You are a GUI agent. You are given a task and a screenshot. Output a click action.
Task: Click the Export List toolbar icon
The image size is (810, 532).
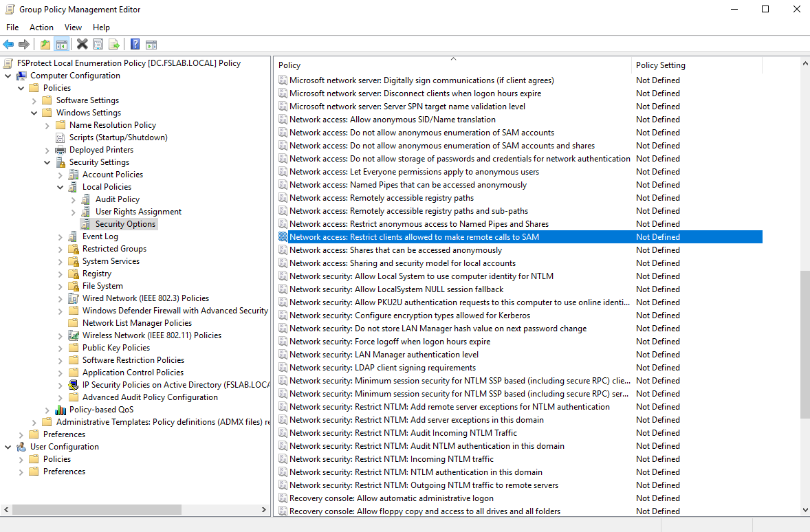pos(114,45)
